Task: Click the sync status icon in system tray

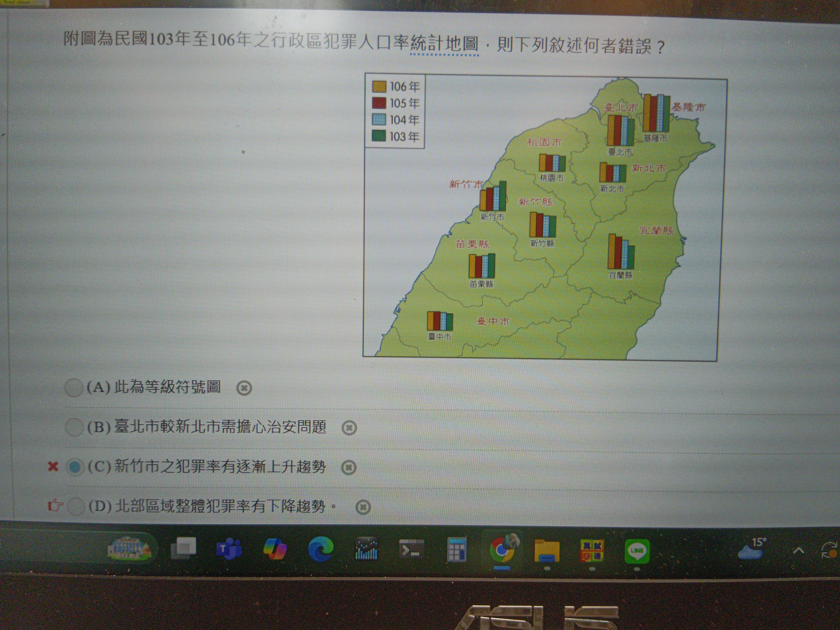Action: [830, 551]
